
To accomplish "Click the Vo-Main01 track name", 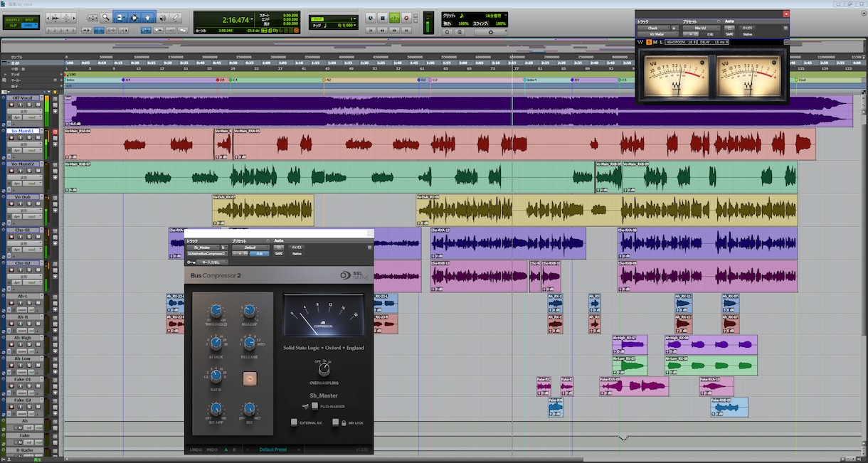I will 22,131.
